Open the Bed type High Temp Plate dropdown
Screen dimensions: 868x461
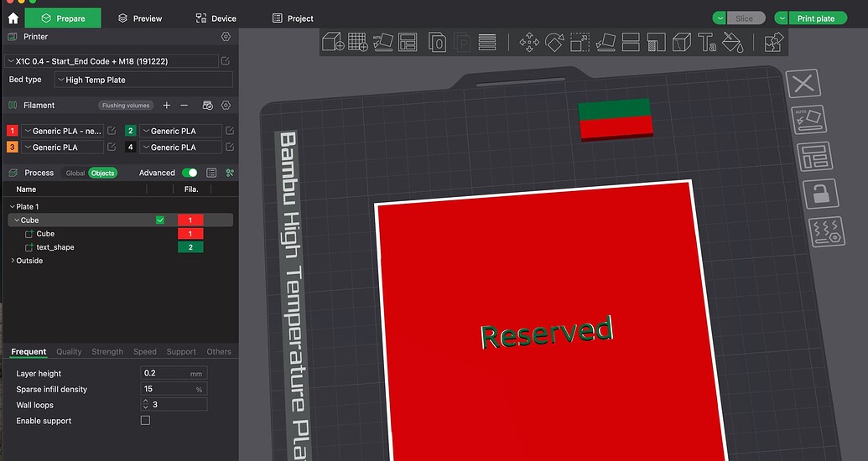click(143, 80)
